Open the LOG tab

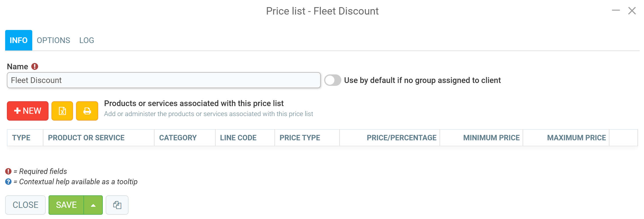[x=86, y=40]
